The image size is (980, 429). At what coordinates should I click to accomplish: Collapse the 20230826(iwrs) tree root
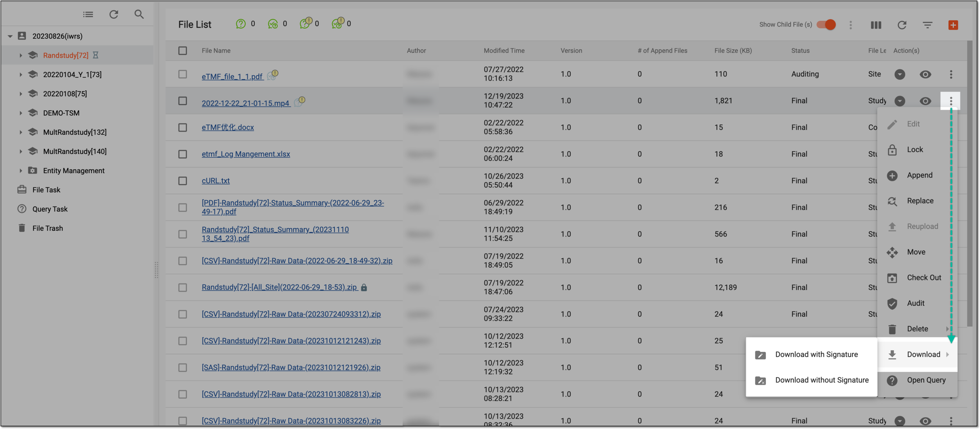10,36
